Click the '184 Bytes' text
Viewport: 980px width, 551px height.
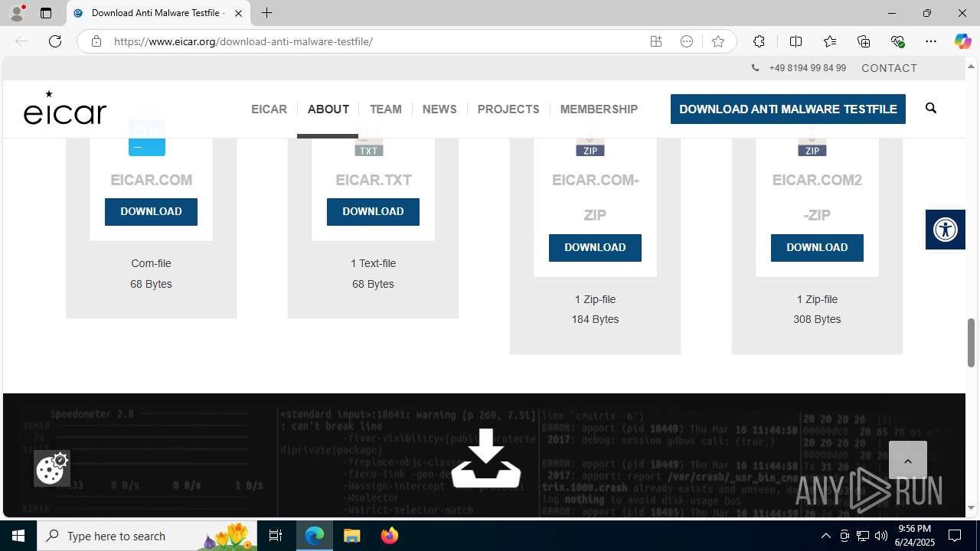click(x=595, y=319)
